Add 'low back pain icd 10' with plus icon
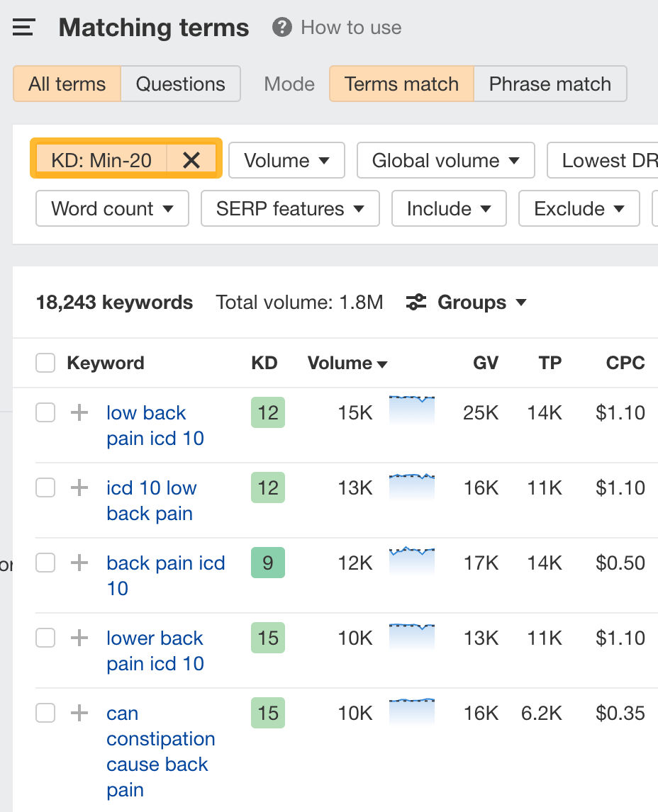The width and height of the screenshot is (658, 812). click(78, 412)
